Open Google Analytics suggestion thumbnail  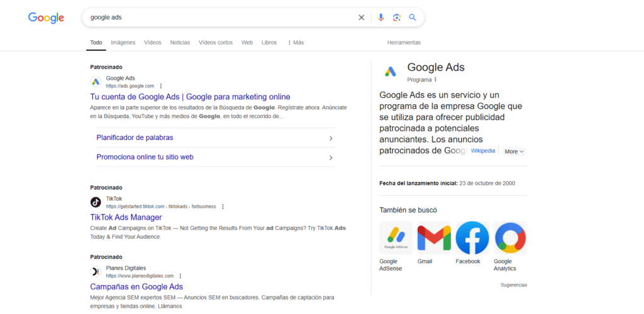click(x=510, y=238)
